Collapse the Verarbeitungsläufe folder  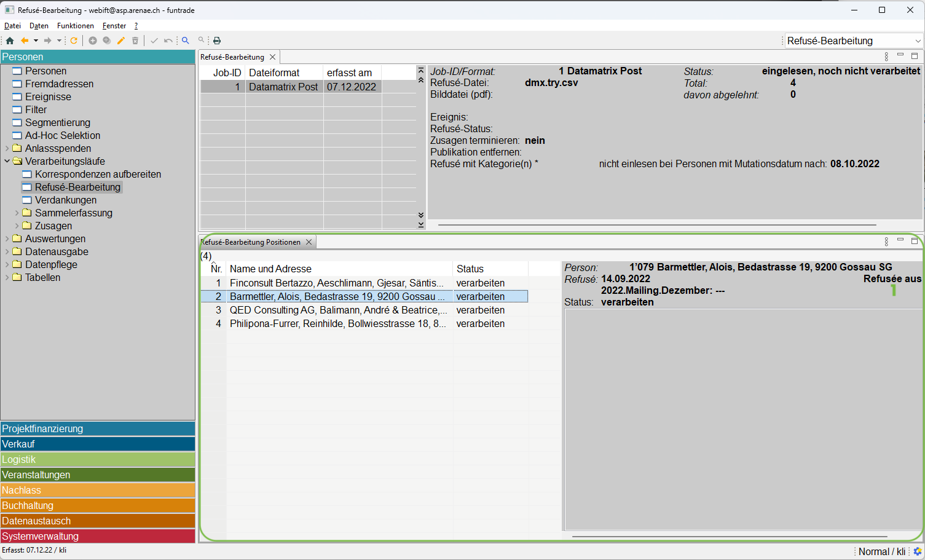pyautogui.click(x=7, y=161)
